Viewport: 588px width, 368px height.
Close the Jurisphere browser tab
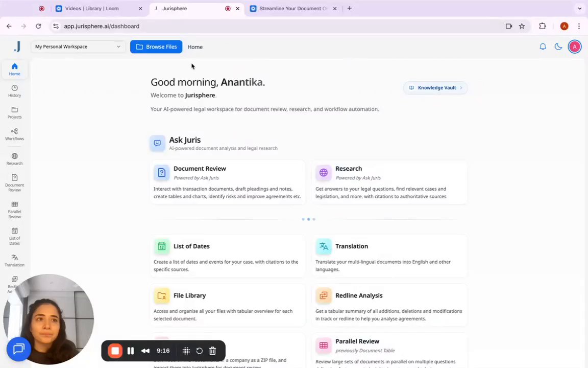coord(237,8)
